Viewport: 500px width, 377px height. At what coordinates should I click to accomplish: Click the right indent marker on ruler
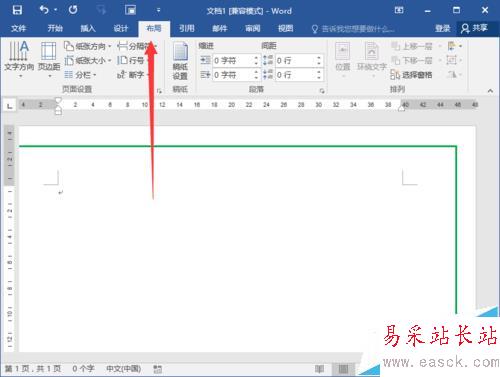[401, 109]
